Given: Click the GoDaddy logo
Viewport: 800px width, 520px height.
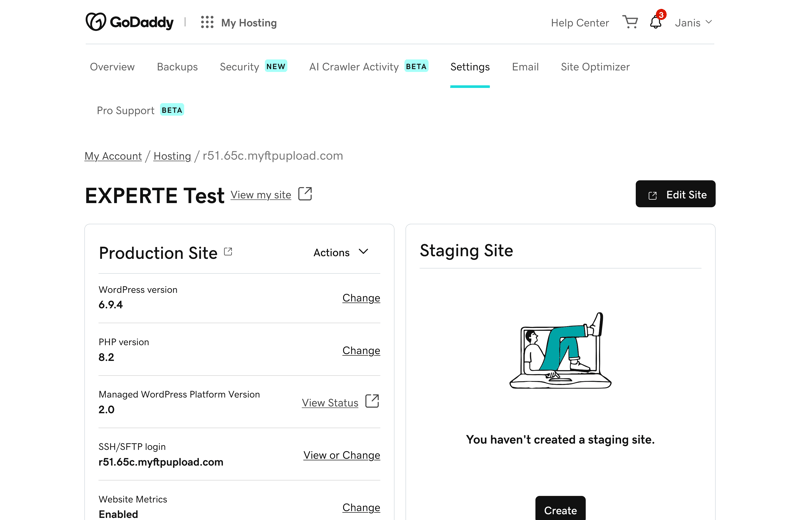Looking at the screenshot, I should [x=130, y=22].
